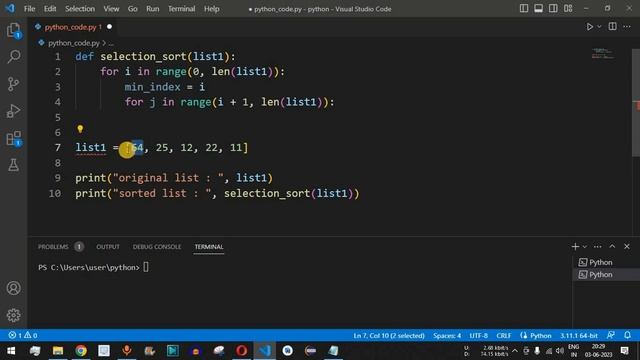This screenshot has height=360, width=640.
Task: Open the View menu
Action: [x=111, y=9]
